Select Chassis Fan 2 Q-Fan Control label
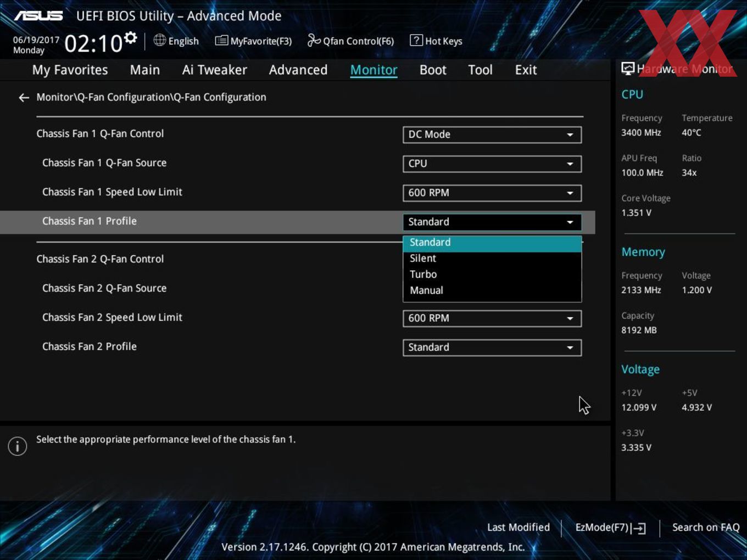The height and width of the screenshot is (560, 747). pos(100,259)
